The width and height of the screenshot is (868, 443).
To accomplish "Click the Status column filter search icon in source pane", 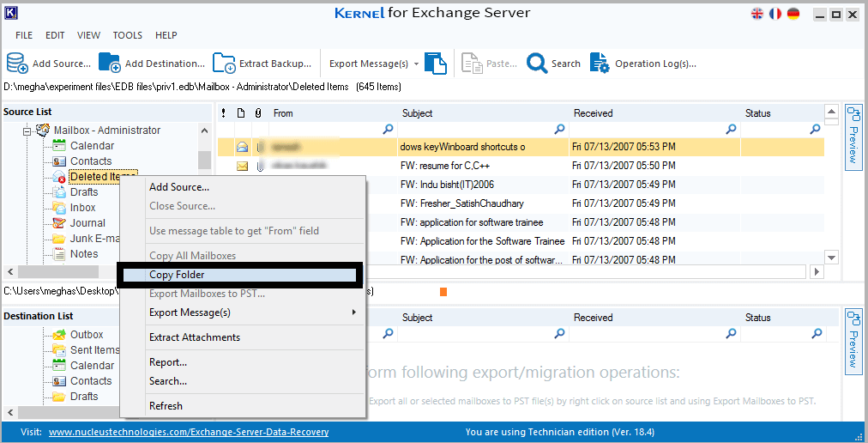I will (815, 129).
